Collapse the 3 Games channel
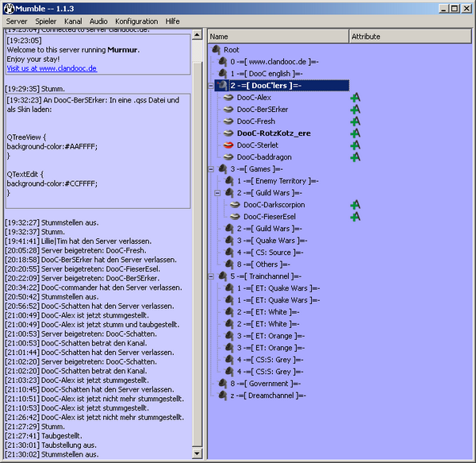Viewport: 476px width, 463px height. 211,169
